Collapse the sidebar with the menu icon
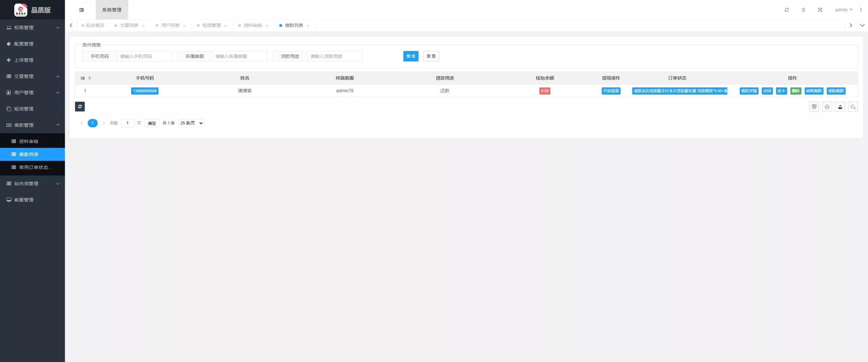 click(81, 10)
